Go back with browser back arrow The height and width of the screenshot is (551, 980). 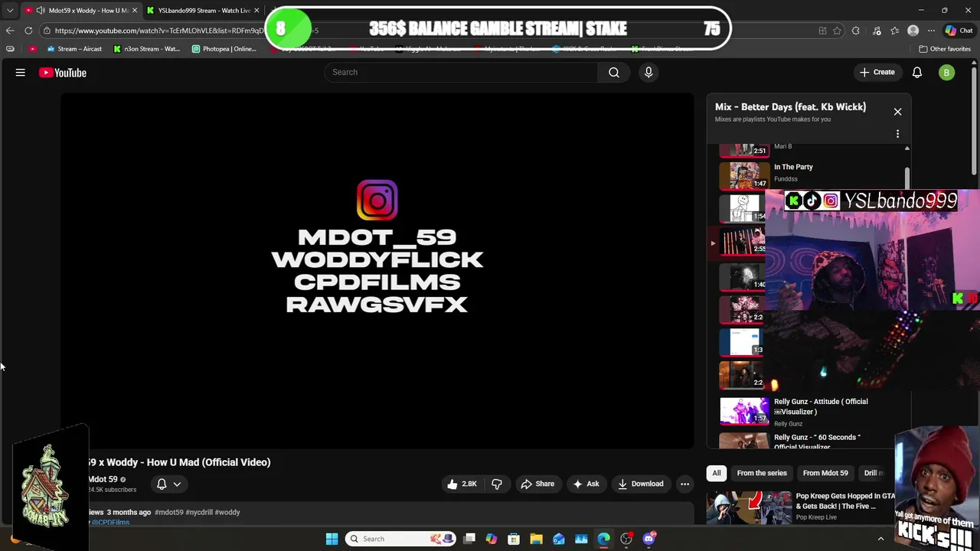10,31
